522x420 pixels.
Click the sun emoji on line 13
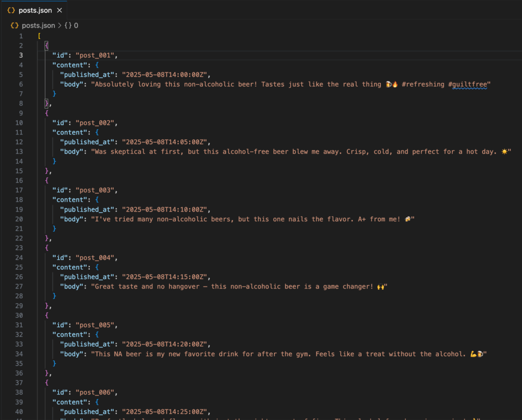(x=504, y=151)
